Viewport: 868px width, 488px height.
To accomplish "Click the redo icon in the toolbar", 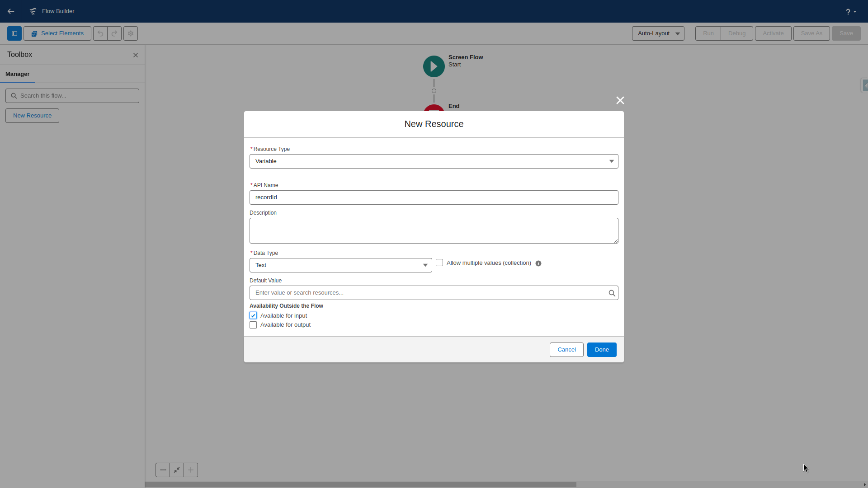I will pyautogui.click(x=114, y=33).
